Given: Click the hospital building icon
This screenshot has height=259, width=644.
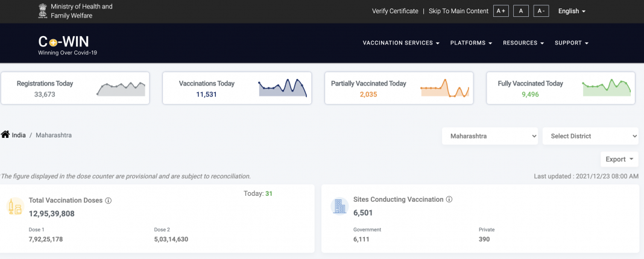Looking at the screenshot, I should 339,207.
